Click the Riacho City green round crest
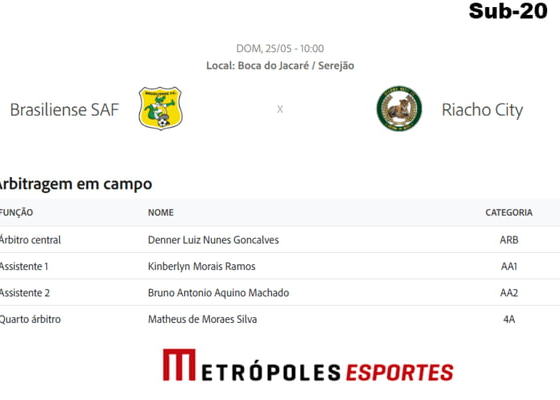 [x=399, y=108]
